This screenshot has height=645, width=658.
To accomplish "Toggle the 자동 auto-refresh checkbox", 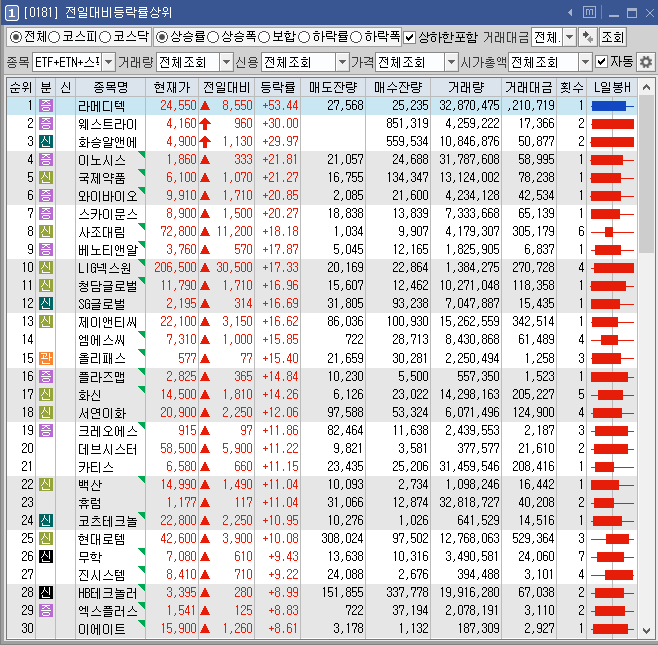I will (x=601, y=62).
